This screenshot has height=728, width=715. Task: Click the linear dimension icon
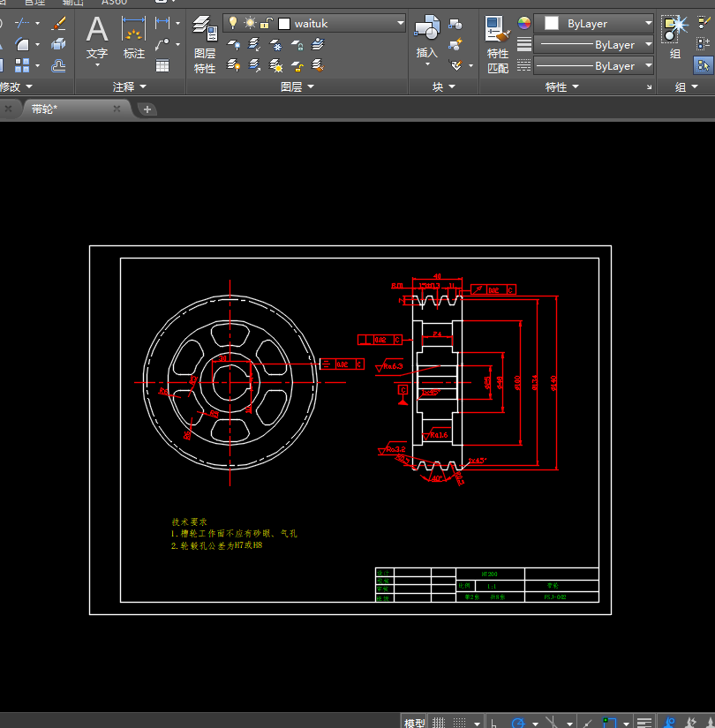[162, 22]
